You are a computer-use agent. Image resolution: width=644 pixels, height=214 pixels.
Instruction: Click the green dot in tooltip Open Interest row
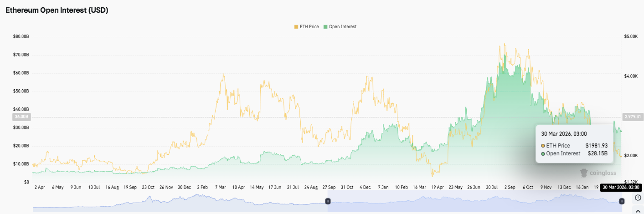(x=543, y=154)
